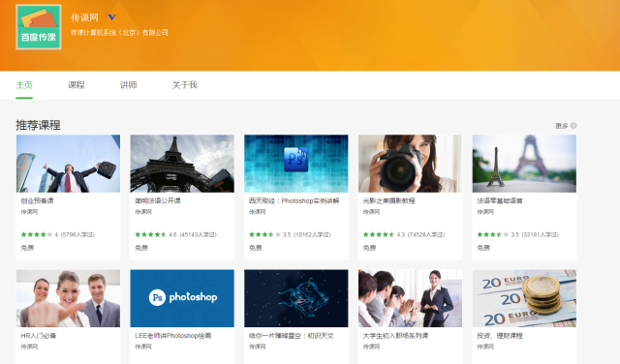Open the 课程 tab
Viewport: 620px width, 364px height.
coord(77,85)
